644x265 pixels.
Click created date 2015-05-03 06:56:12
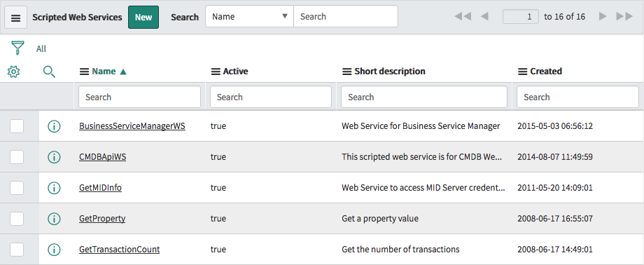click(555, 126)
